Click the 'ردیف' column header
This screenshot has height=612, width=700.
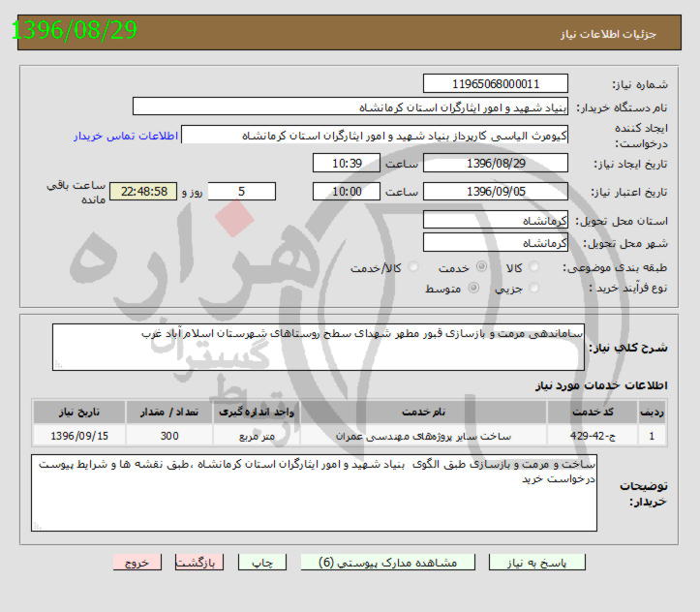coord(652,412)
